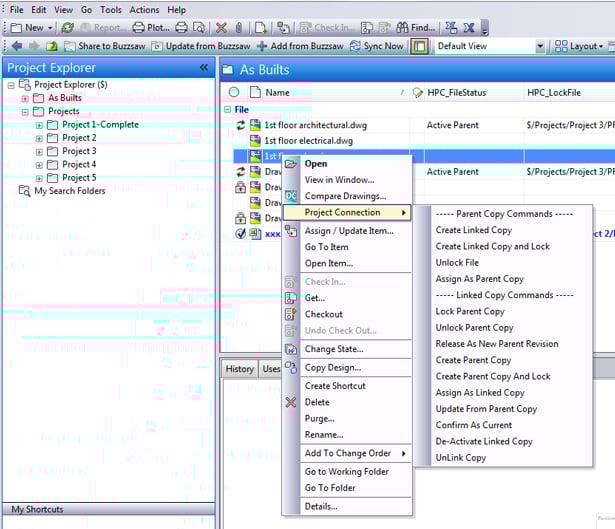Viewport: 615px width, 529px height.
Task: Click the round status column header icon
Action: coord(234,92)
